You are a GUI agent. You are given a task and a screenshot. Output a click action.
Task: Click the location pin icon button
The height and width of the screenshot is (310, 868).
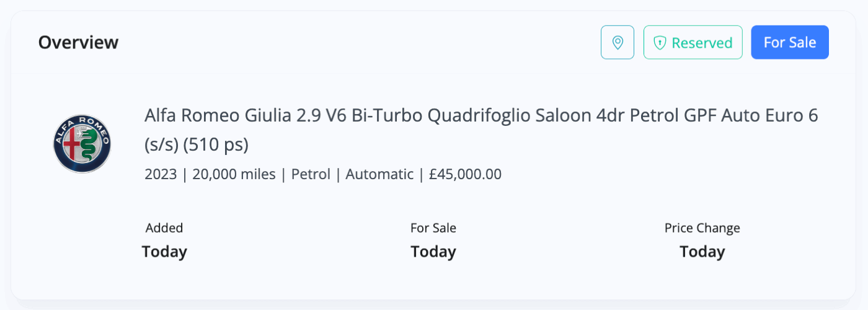pyautogui.click(x=618, y=42)
